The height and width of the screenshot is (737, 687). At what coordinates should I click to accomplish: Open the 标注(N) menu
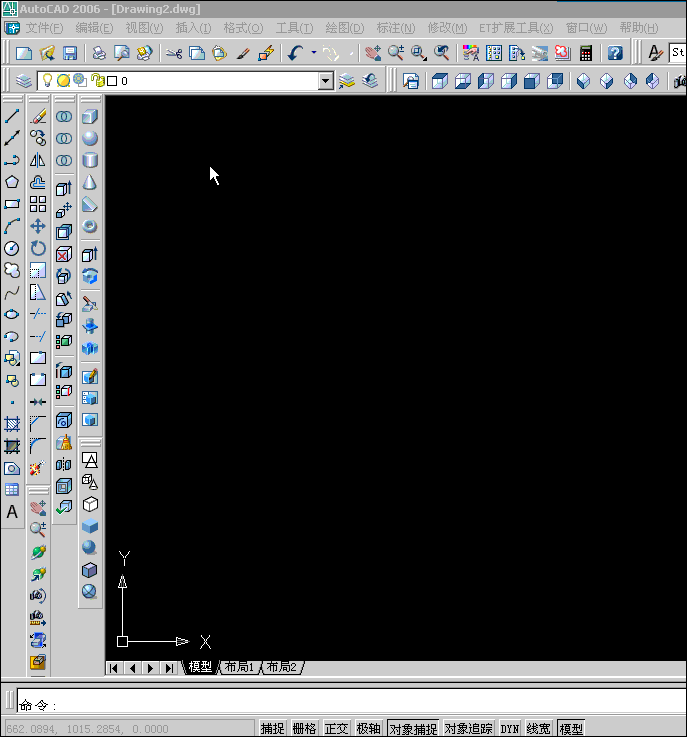click(396, 28)
